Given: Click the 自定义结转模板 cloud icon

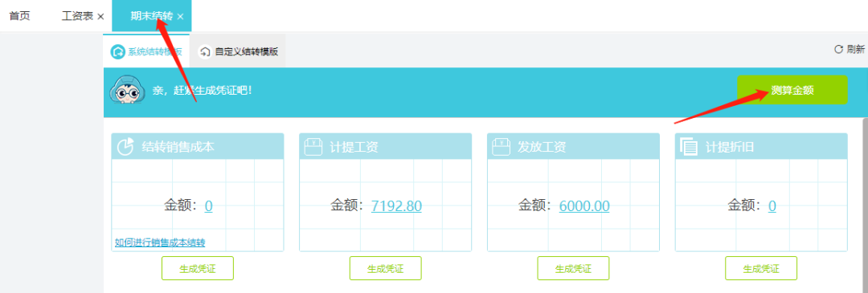Looking at the screenshot, I should click(206, 52).
